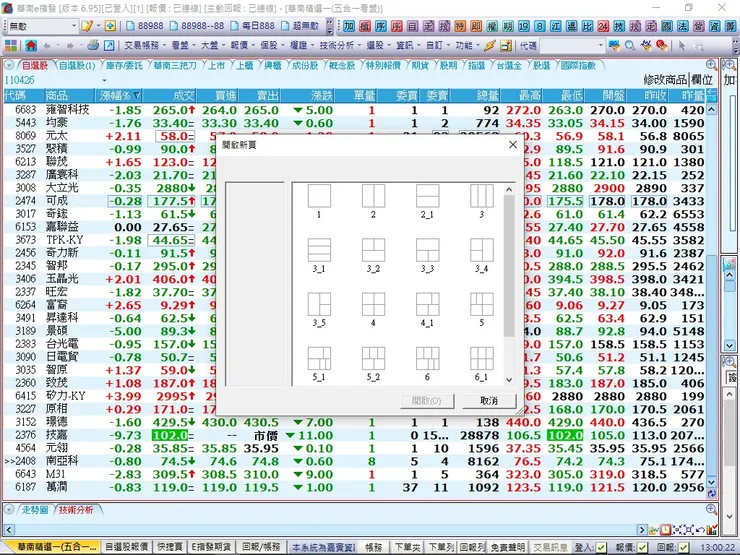Toggle the 登入 status checkbox
This screenshot has width=740, height=555.
click(x=601, y=547)
